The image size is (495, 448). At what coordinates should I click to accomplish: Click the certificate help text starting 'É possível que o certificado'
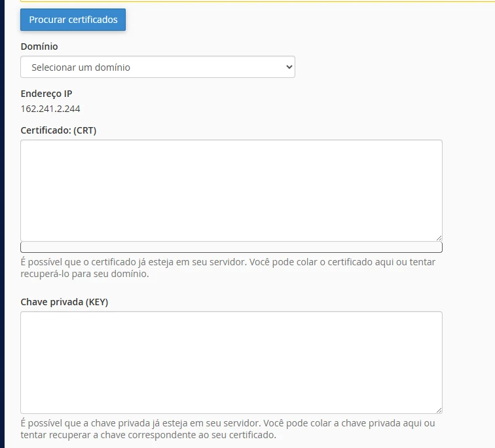[228, 262]
